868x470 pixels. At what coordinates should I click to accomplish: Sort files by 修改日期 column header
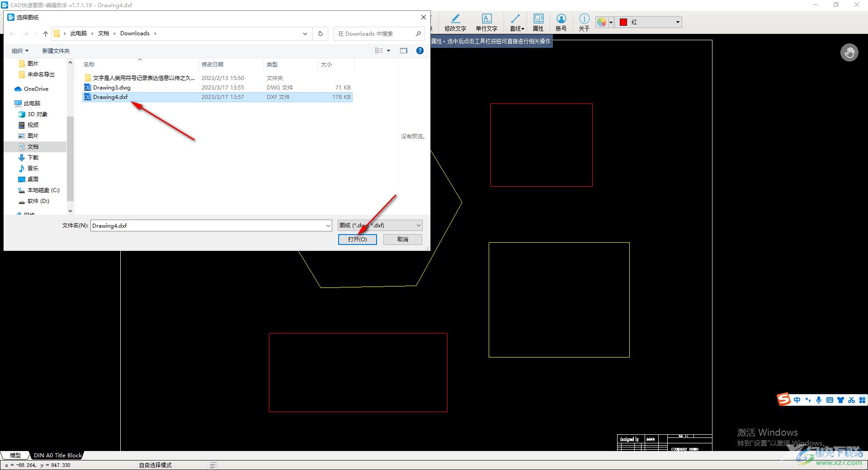[231, 64]
